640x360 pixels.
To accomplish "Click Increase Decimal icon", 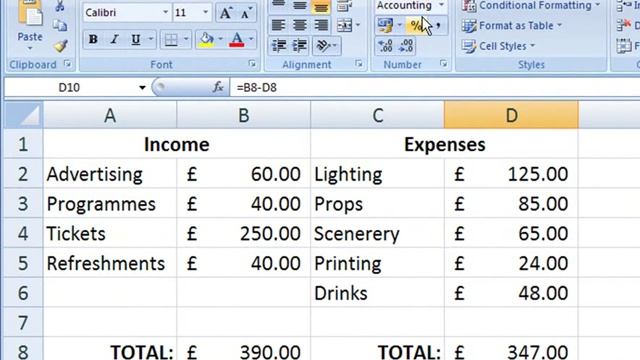I will (385, 45).
